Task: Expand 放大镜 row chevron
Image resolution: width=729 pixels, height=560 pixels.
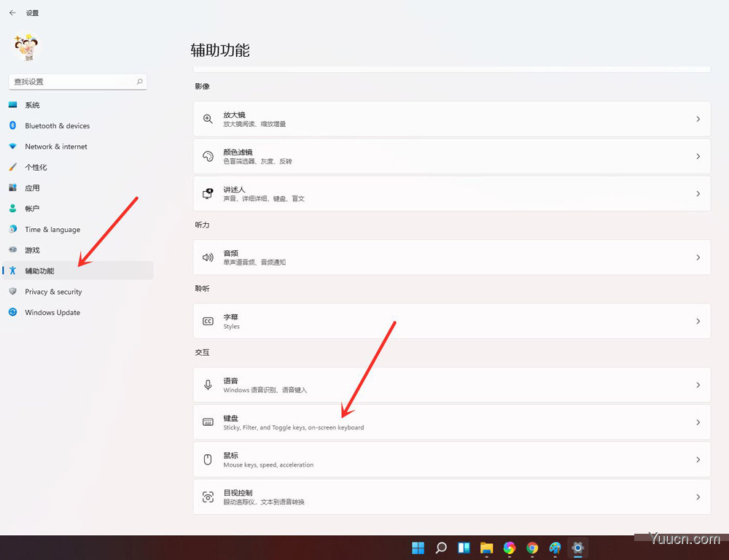Action: pyautogui.click(x=698, y=119)
